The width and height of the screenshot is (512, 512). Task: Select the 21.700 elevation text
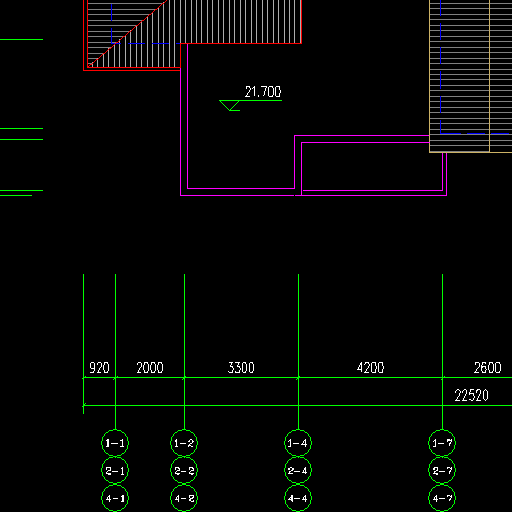(263, 92)
